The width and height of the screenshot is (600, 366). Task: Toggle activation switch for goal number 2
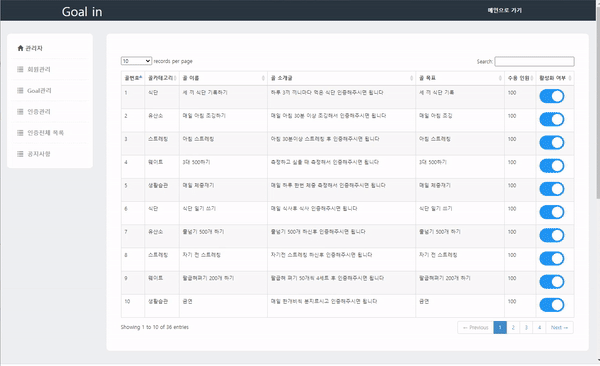pos(552,119)
